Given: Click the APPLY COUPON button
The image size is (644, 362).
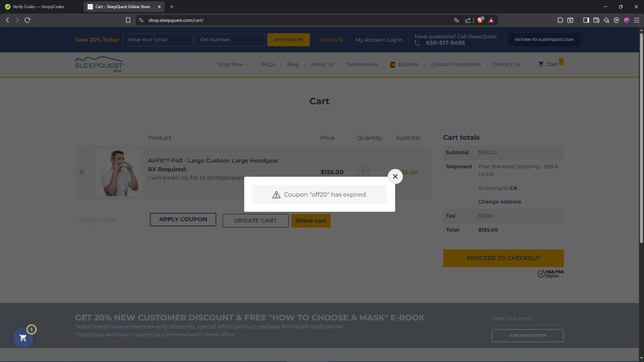Looking at the screenshot, I should (x=183, y=219).
